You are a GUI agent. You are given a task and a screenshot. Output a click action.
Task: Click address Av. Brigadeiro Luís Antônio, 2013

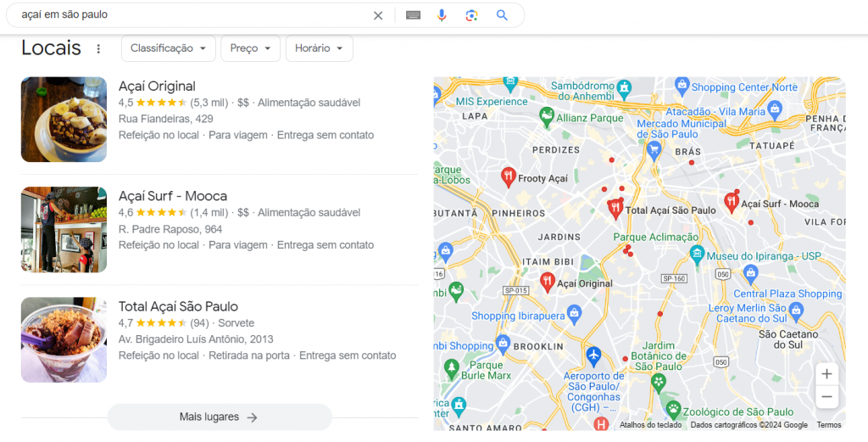tap(196, 339)
